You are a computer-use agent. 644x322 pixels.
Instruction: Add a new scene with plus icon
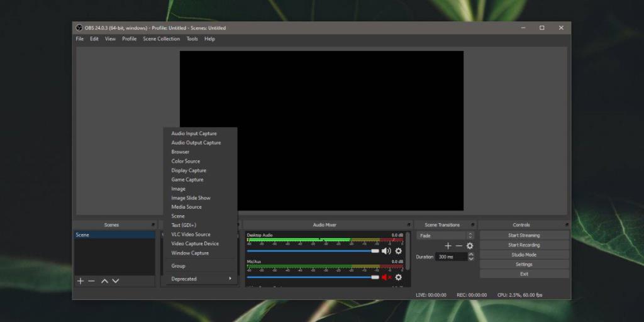coord(80,281)
